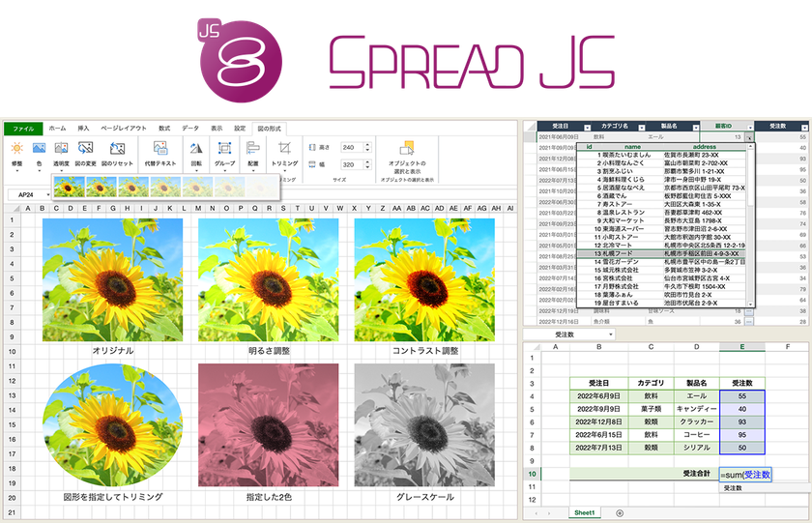Click the 配置 align objects icon
The image size is (812, 523).
click(x=252, y=149)
